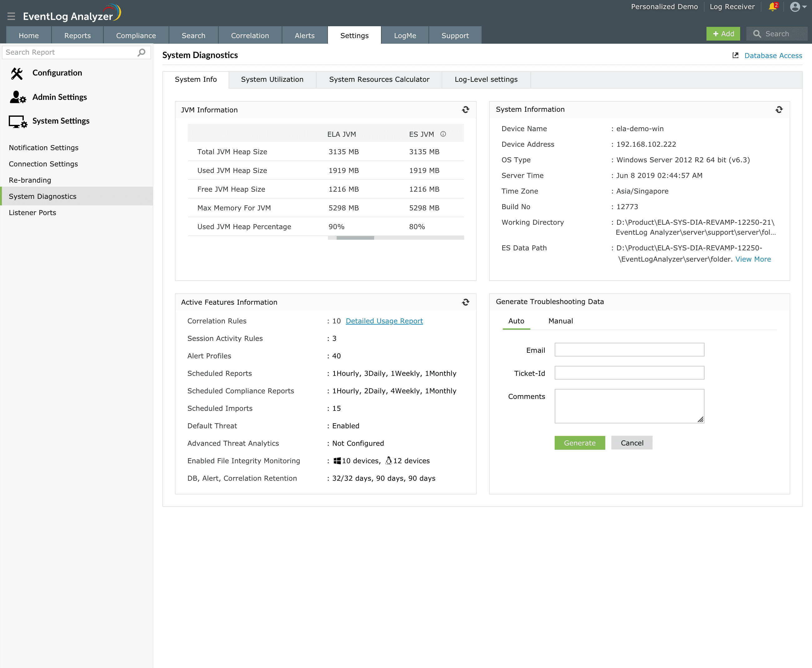
Task: Click the Search Report magnifier icon
Action: pyautogui.click(x=141, y=52)
